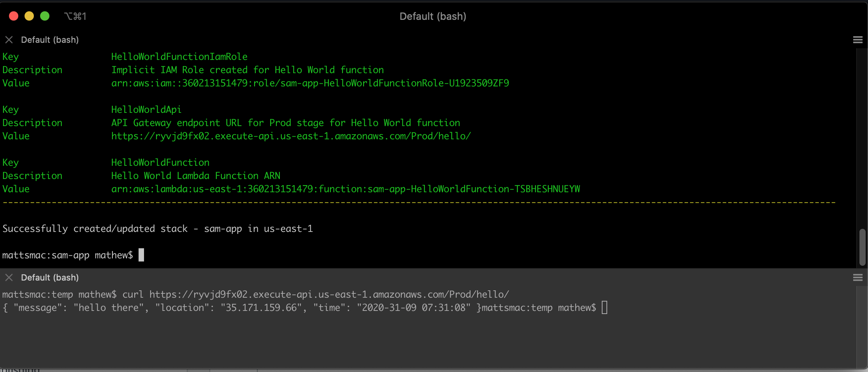The height and width of the screenshot is (372, 868).
Task: Close the bottom Default (bash) pane
Action: 9,277
